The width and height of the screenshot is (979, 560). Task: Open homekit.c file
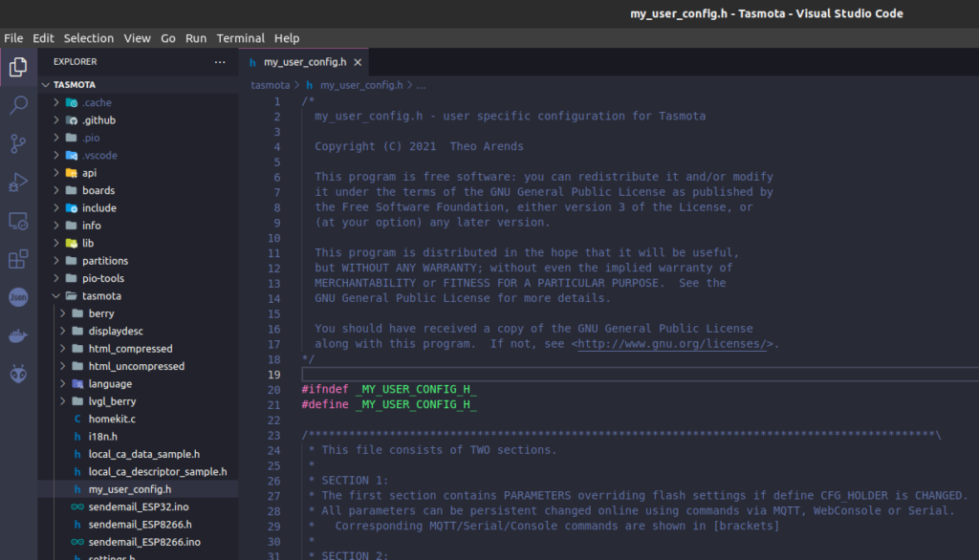point(138,419)
